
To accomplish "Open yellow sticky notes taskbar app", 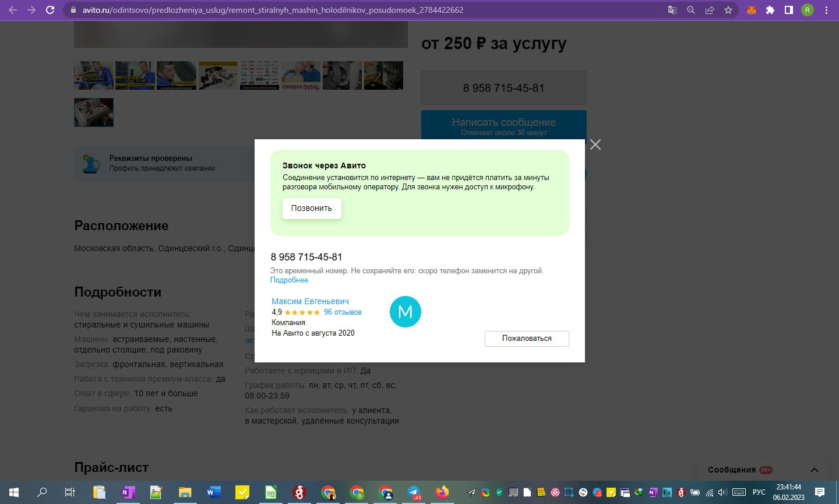I will 242,492.
